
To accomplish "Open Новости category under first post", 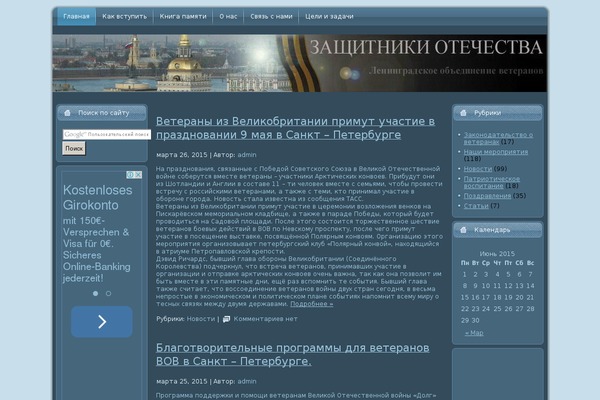I will 201,319.
